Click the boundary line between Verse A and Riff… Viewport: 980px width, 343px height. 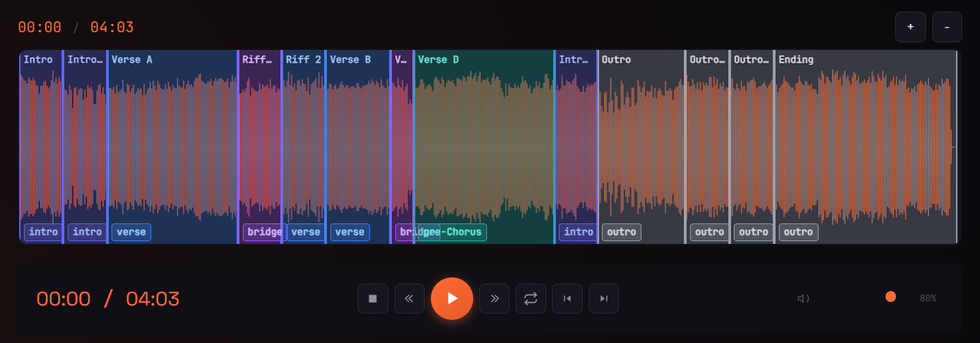coord(238,147)
